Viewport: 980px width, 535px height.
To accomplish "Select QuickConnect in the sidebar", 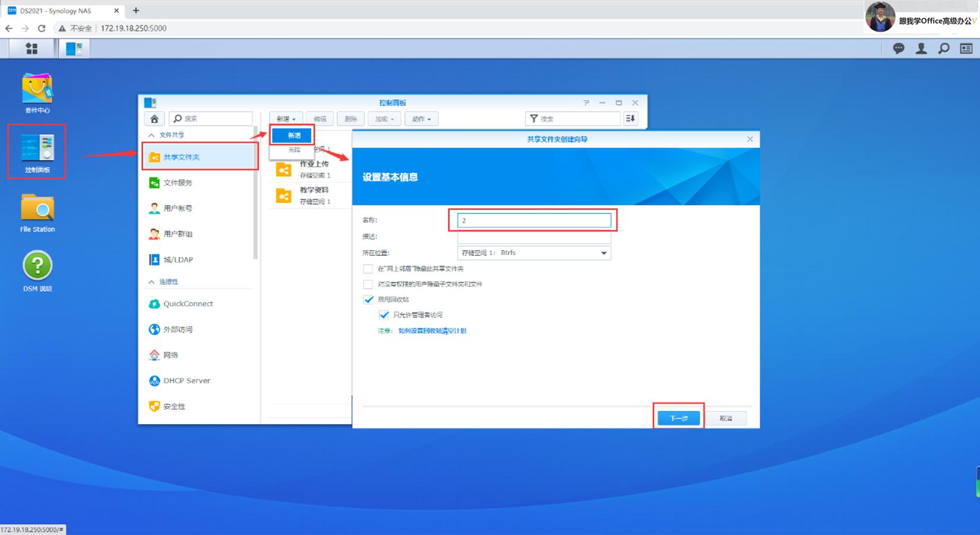I will pyautogui.click(x=199, y=304).
